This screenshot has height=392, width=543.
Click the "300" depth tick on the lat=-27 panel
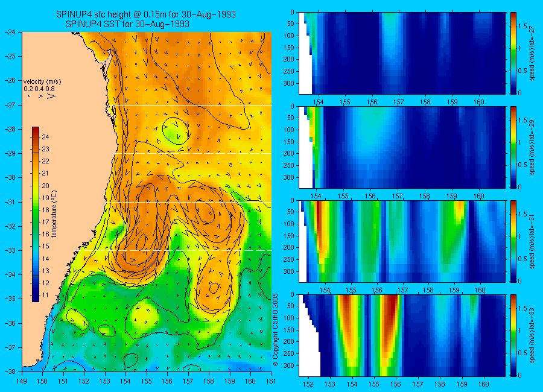coord(290,83)
